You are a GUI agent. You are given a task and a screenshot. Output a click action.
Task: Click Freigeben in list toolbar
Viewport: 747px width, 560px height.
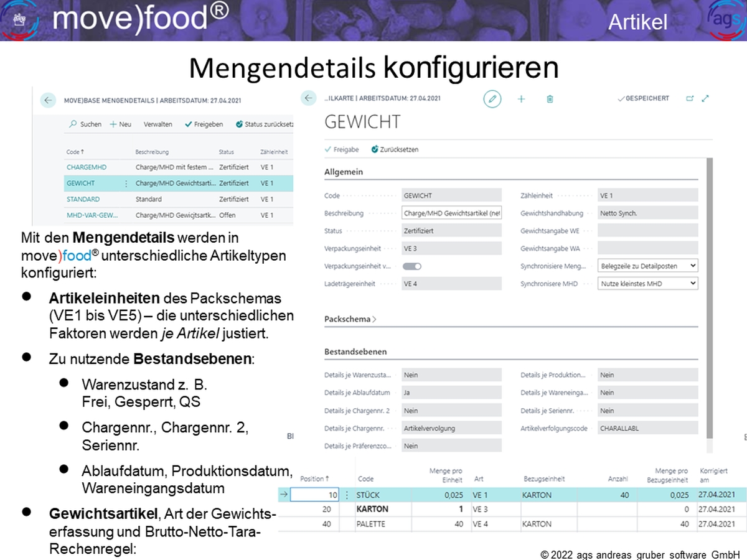(204, 124)
